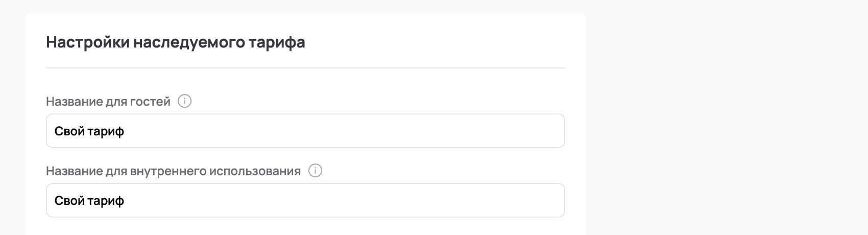
Task: Click the word "гостей" in the first label
Action: click(152, 102)
